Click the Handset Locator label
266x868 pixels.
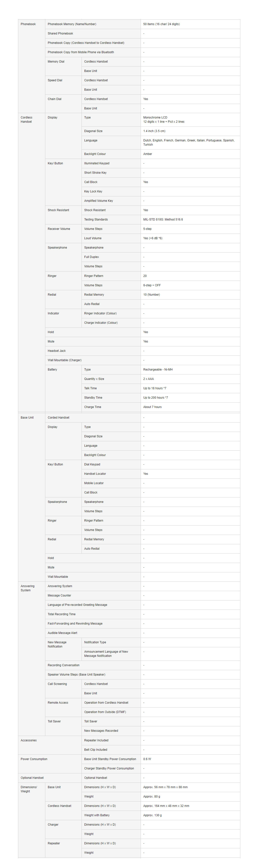(95, 474)
